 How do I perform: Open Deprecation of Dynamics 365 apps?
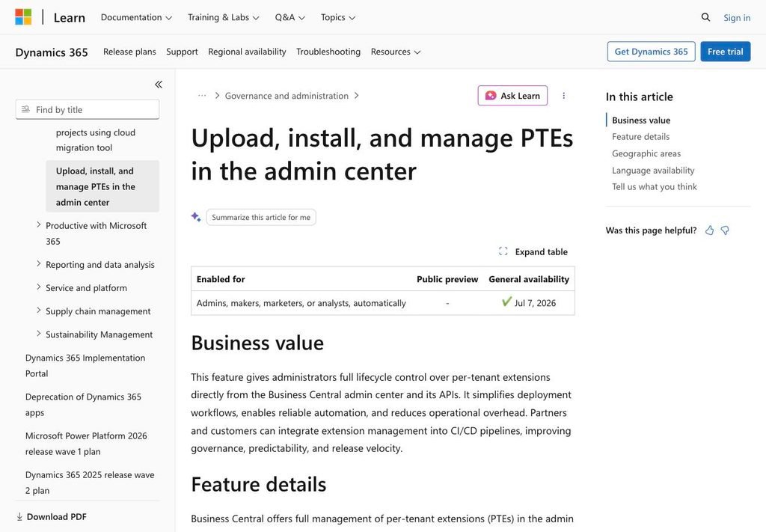83,405
